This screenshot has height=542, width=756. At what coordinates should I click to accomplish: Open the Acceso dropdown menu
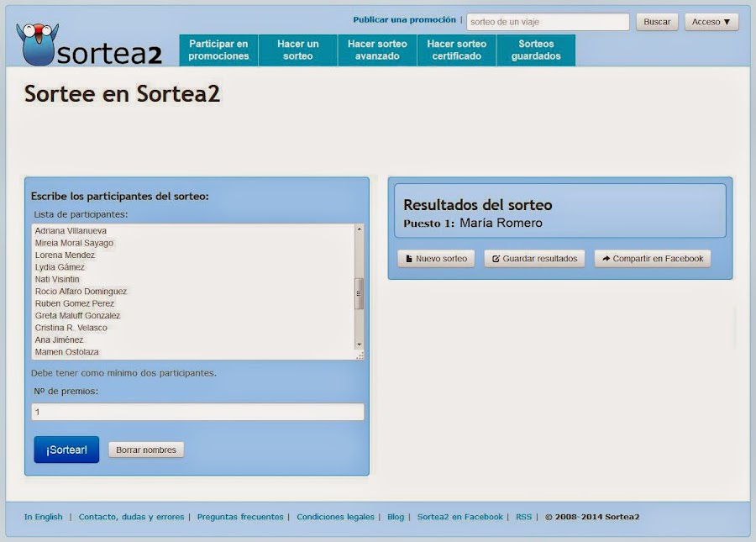(711, 22)
